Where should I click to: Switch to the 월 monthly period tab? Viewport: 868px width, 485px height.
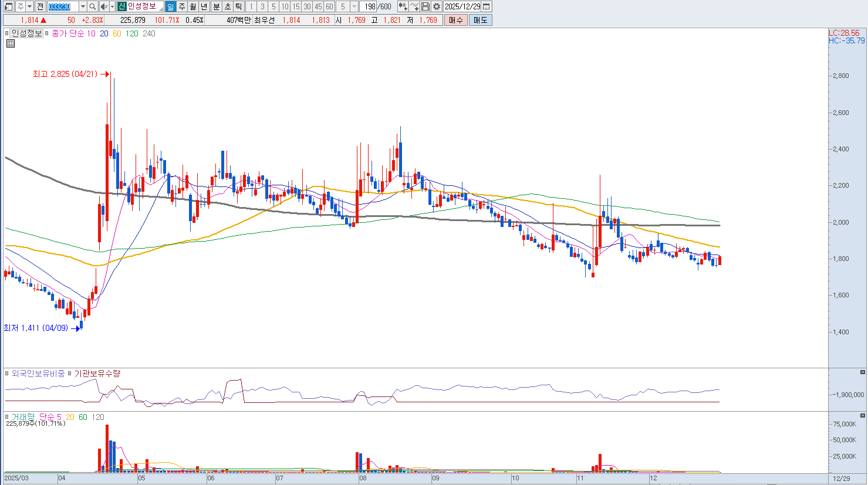[192, 6]
